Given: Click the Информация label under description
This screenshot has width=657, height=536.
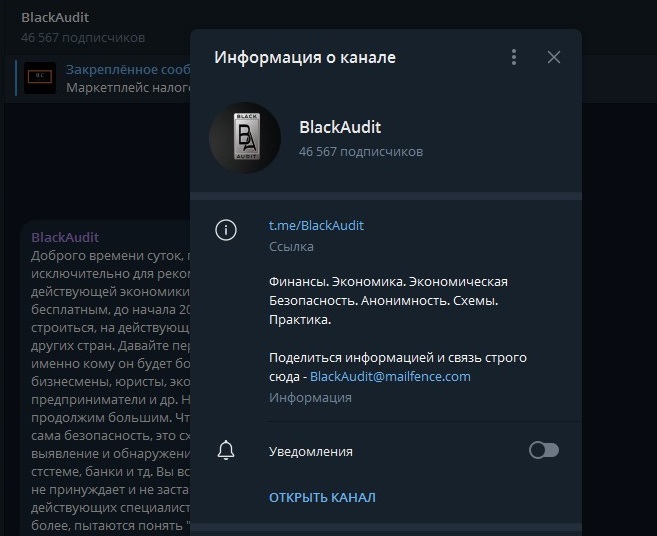Looking at the screenshot, I should [x=310, y=397].
